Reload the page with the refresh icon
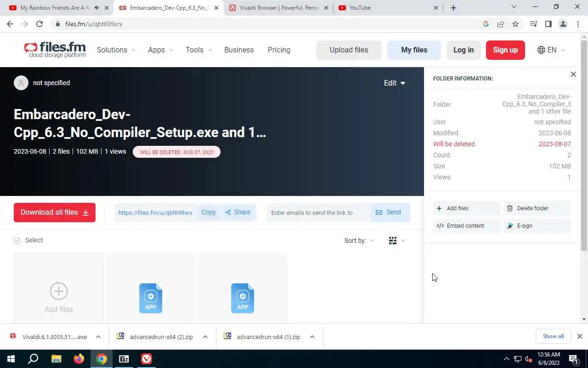The width and height of the screenshot is (588, 368). pos(40,24)
